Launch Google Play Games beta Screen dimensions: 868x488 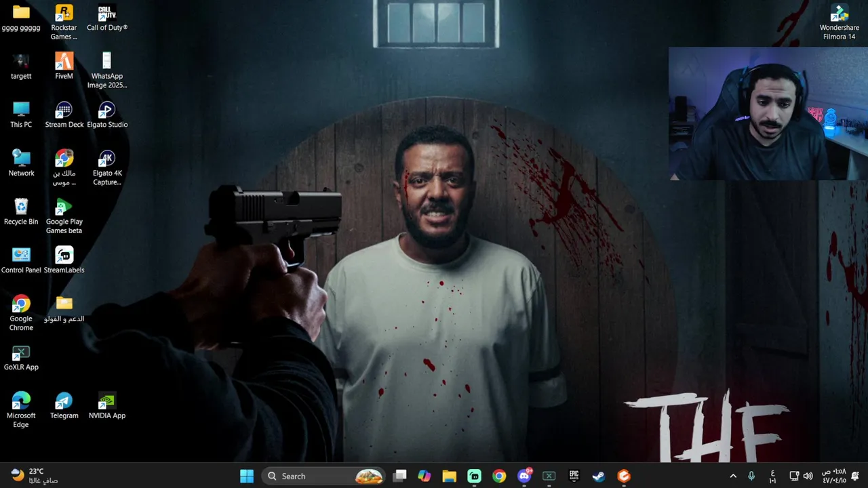64,216
